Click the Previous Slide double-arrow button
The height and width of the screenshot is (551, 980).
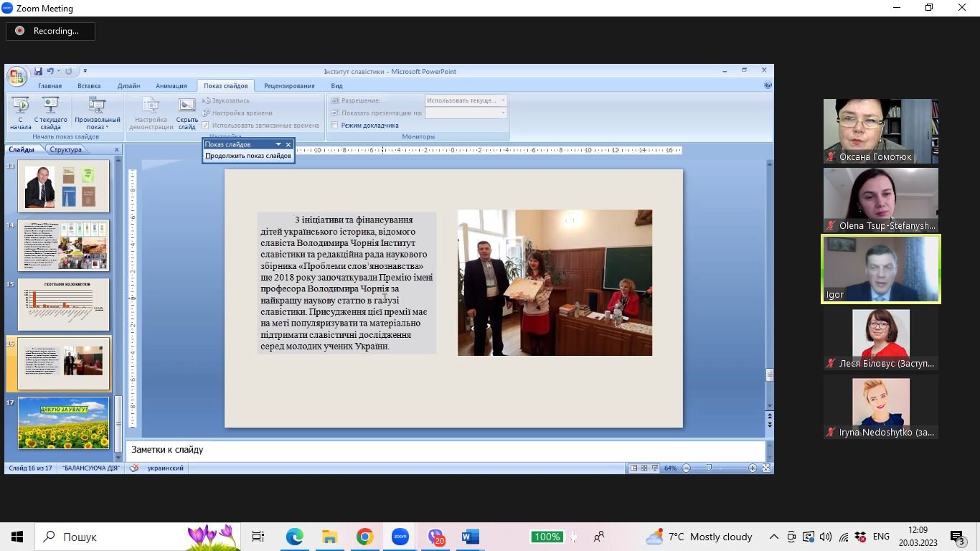click(x=770, y=416)
